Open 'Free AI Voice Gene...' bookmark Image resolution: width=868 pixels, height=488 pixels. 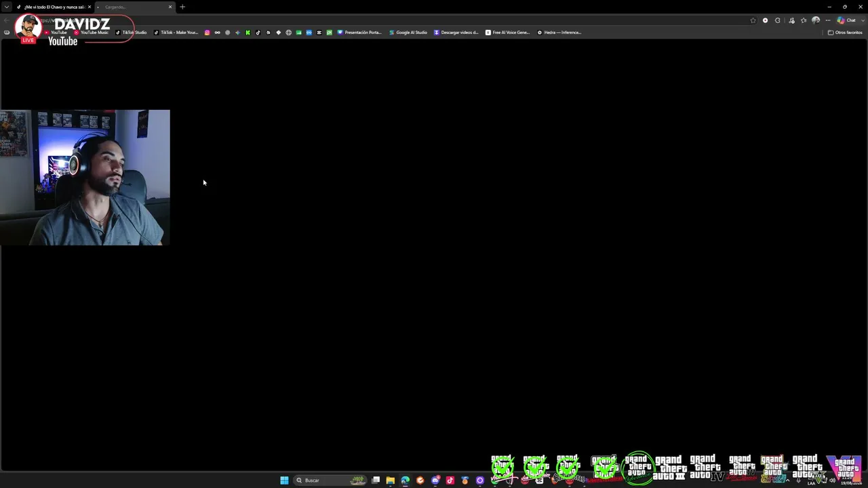[507, 33]
